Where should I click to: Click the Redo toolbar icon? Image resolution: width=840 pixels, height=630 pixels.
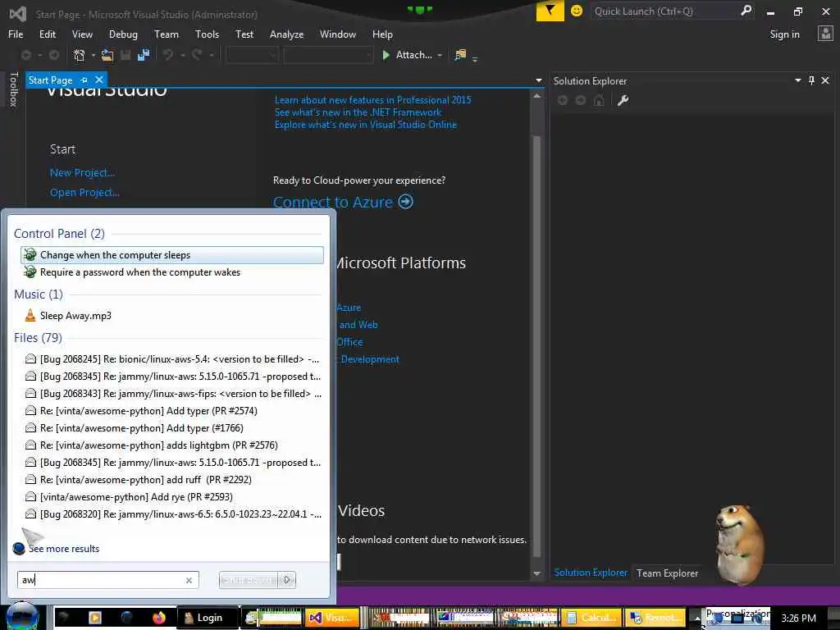[197, 55]
